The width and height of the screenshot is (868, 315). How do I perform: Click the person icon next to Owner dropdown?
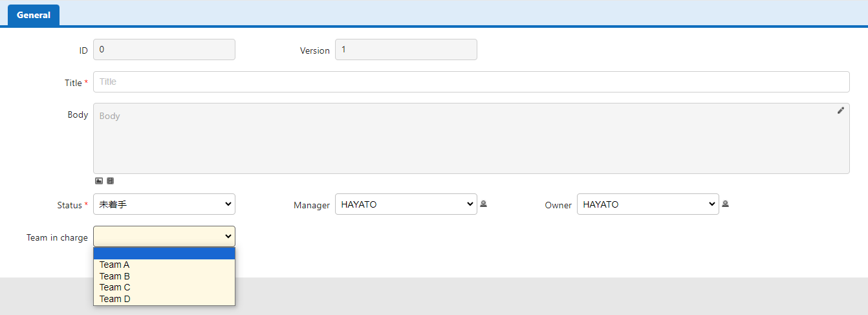pyautogui.click(x=725, y=204)
